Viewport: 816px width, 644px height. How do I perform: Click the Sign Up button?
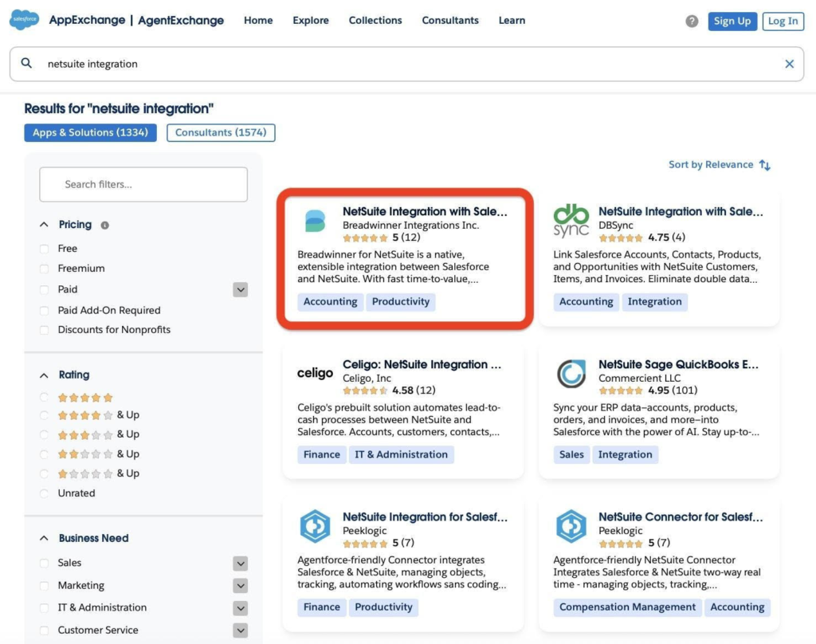coord(732,21)
